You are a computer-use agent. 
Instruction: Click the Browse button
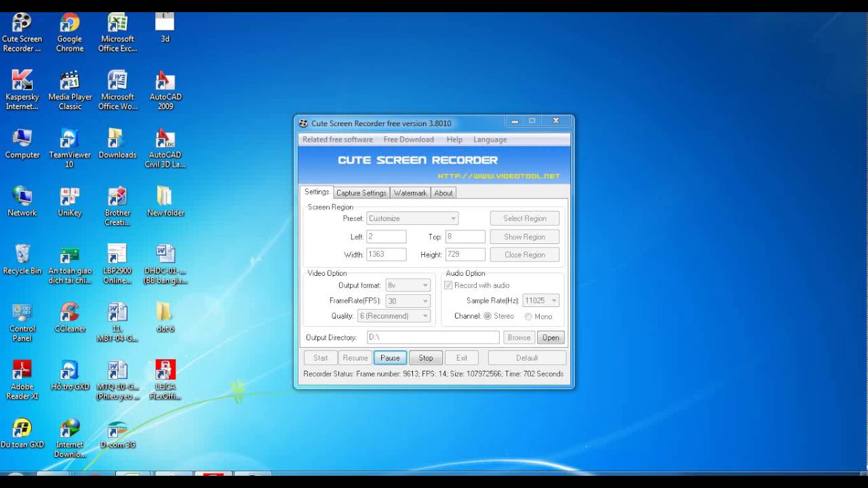coord(519,338)
